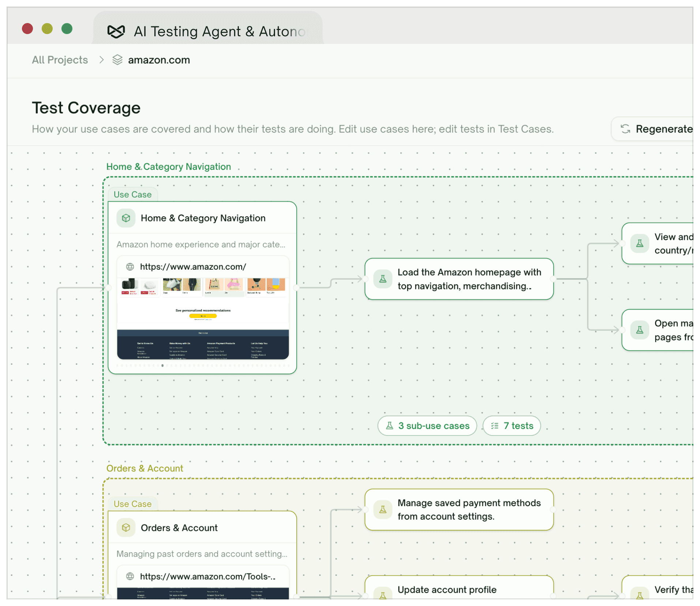
Task: Click flask icon on the View and country node
Action: pyautogui.click(x=640, y=243)
